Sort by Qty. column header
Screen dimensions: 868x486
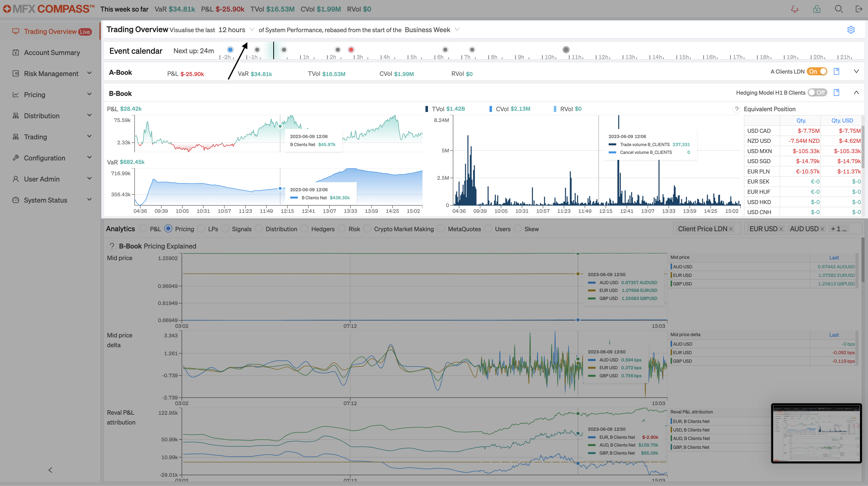point(801,120)
